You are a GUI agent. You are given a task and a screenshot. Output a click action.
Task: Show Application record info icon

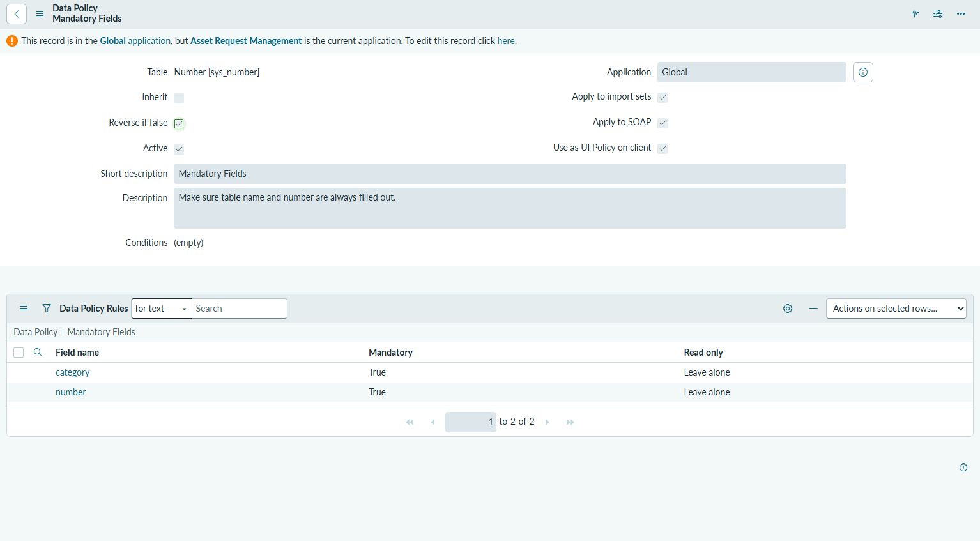point(863,72)
